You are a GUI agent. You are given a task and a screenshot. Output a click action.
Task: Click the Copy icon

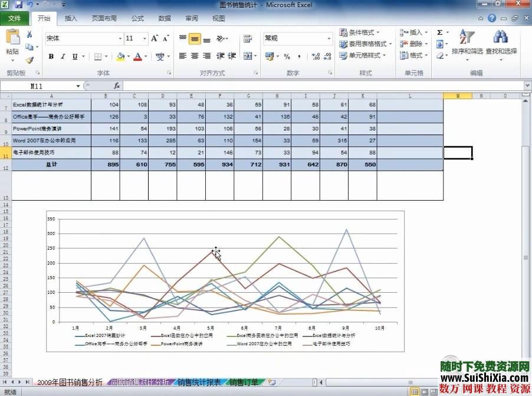[x=29, y=47]
